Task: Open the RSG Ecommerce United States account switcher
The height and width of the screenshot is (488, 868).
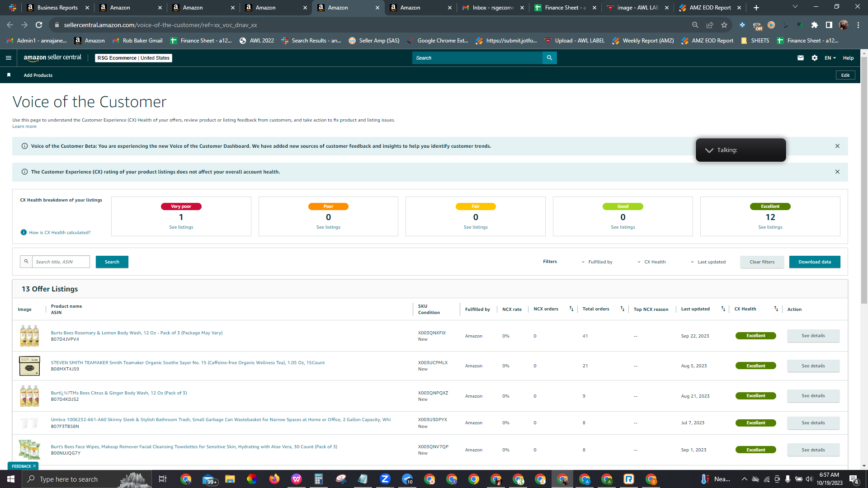Action: [133, 58]
